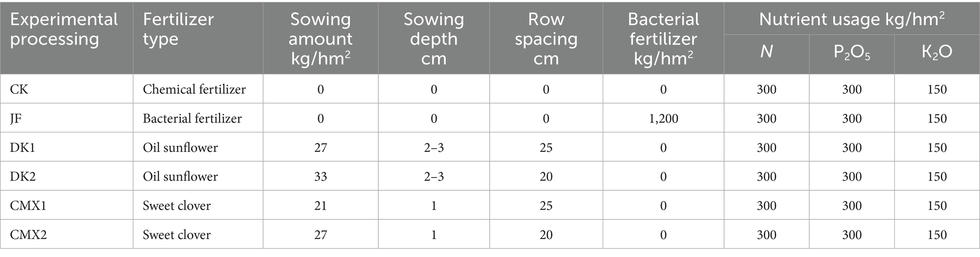This screenshot has width=980, height=257.
Task: Select 'Oil sunflower' in the DK1 row
Action: point(180,148)
